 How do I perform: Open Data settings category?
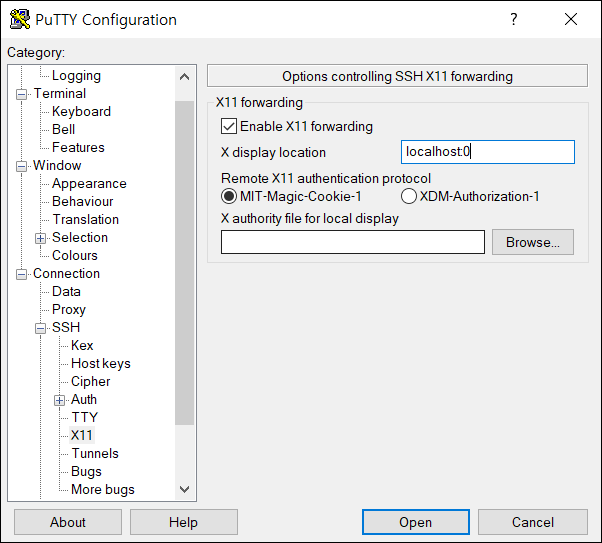(x=66, y=291)
